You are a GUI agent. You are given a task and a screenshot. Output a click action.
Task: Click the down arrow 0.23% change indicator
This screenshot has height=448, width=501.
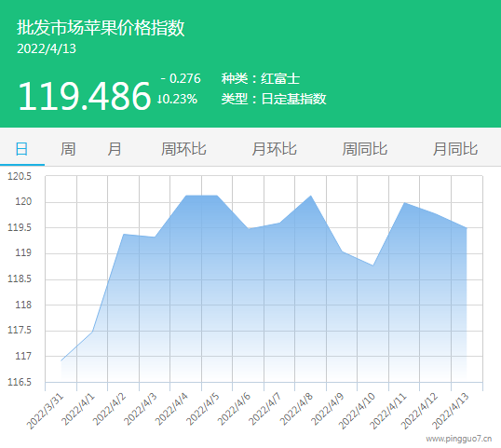pos(177,99)
